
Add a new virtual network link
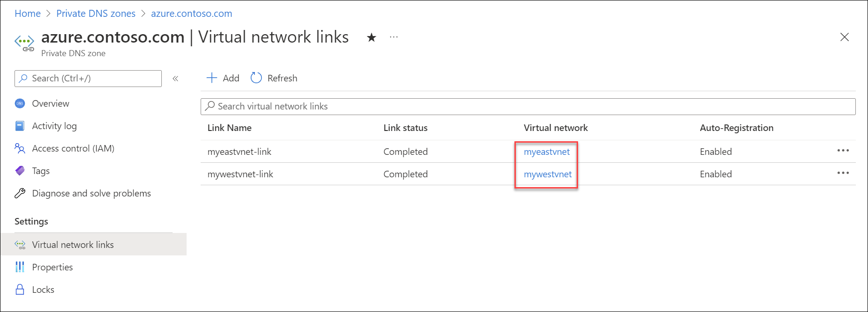pyautogui.click(x=222, y=78)
